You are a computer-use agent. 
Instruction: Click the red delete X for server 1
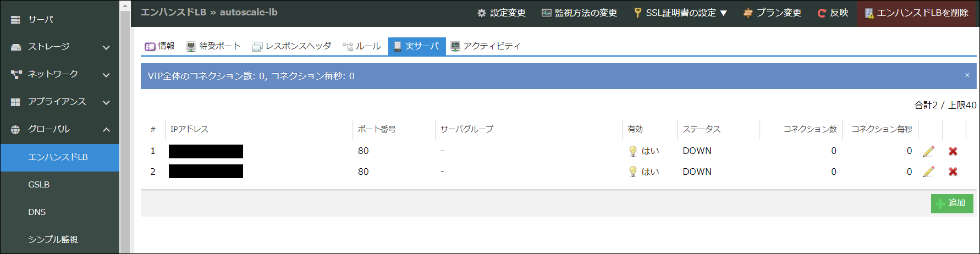(953, 151)
